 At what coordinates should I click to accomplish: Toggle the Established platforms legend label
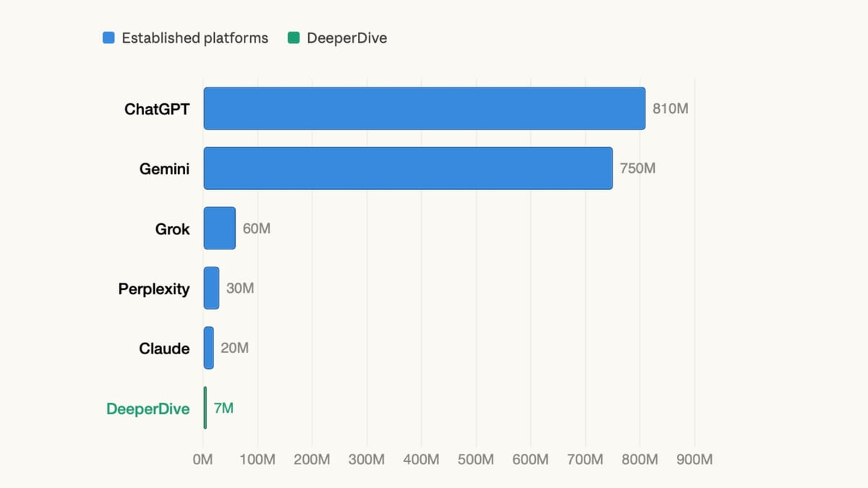195,38
